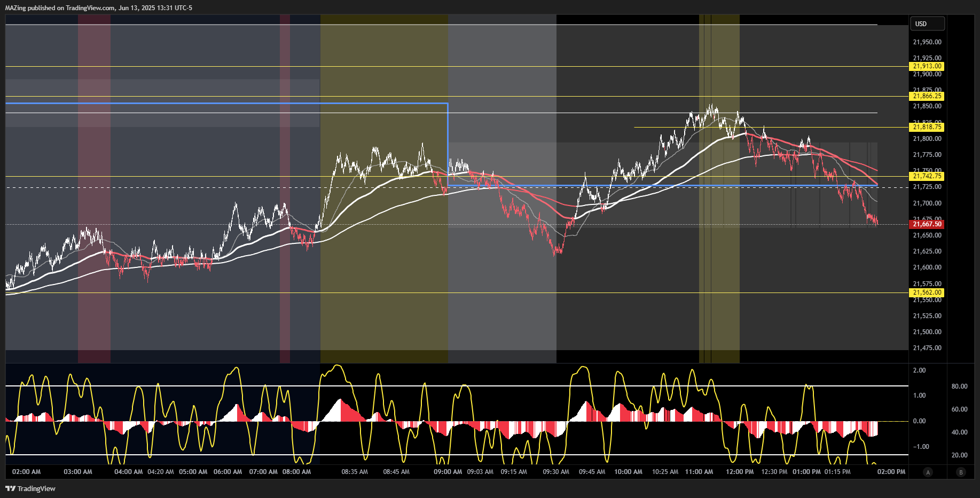Click the 21,800.00 price axis value
This screenshot has height=498, width=980.
[927, 138]
